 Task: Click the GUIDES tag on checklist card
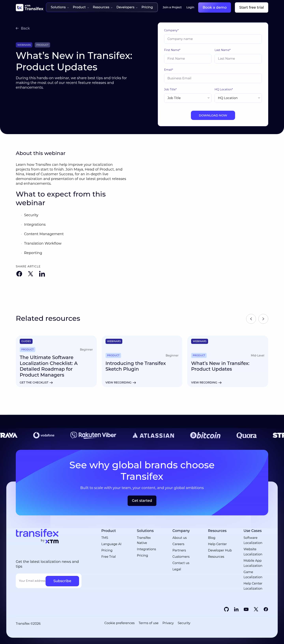(x=26, y=341)
